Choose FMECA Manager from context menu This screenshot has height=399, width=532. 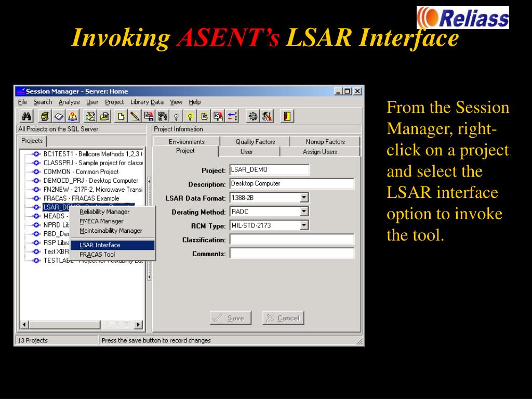pyautogui.click(x=113, y=221)
